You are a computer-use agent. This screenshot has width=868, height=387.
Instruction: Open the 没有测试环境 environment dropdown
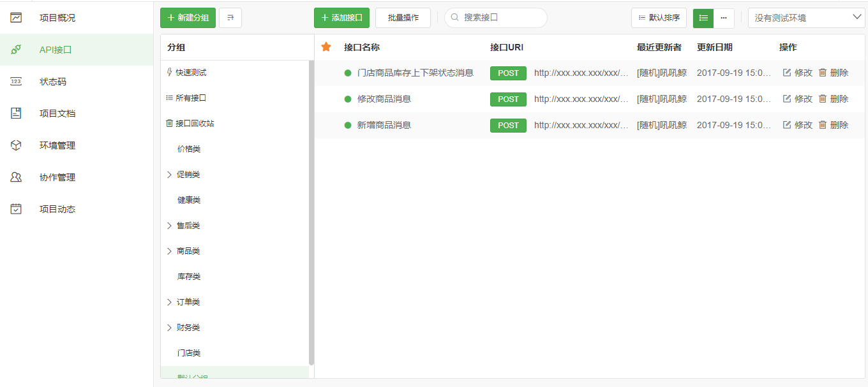click(806, 18)
